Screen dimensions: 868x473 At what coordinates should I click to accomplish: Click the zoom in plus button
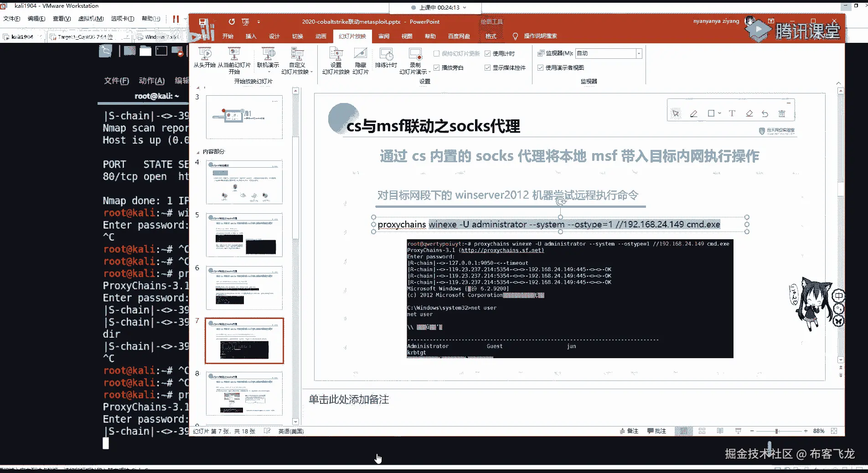pyautogui.click(x=806, y=431)
